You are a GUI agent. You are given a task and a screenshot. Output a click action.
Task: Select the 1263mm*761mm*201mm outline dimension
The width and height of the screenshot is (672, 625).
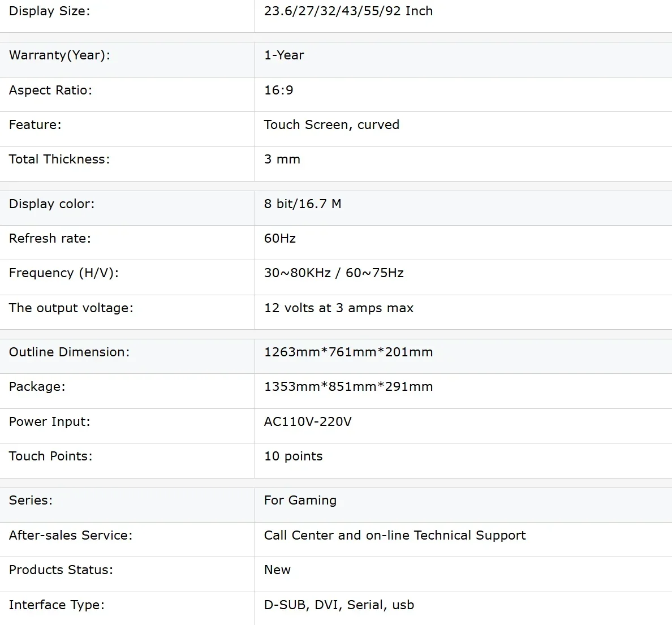[x=348, y=352]
